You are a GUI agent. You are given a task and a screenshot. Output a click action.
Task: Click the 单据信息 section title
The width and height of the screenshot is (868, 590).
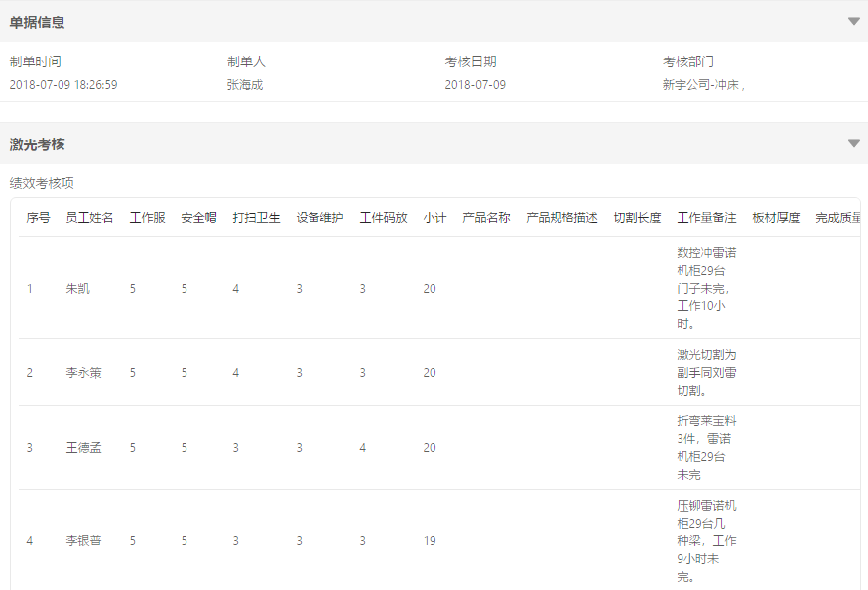pos(38,22)
